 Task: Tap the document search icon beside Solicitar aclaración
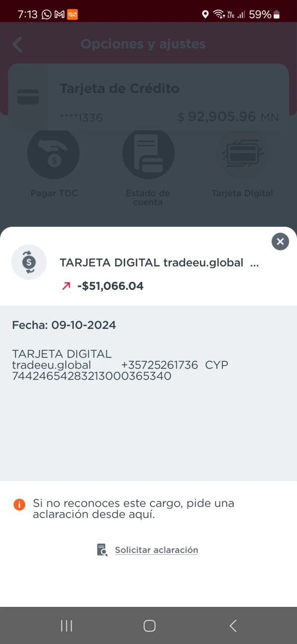[x=102, y=550]
